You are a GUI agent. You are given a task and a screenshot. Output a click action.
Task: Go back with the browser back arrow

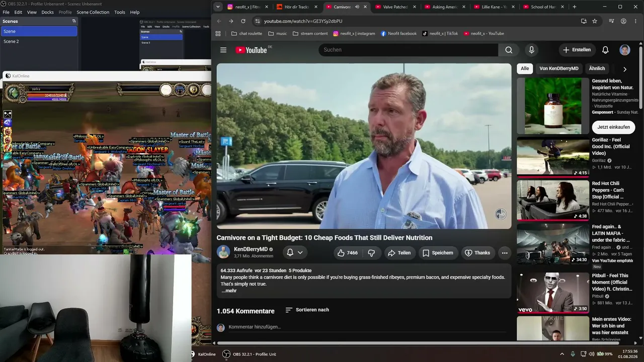pyautogui.click(x=219, y=21)
